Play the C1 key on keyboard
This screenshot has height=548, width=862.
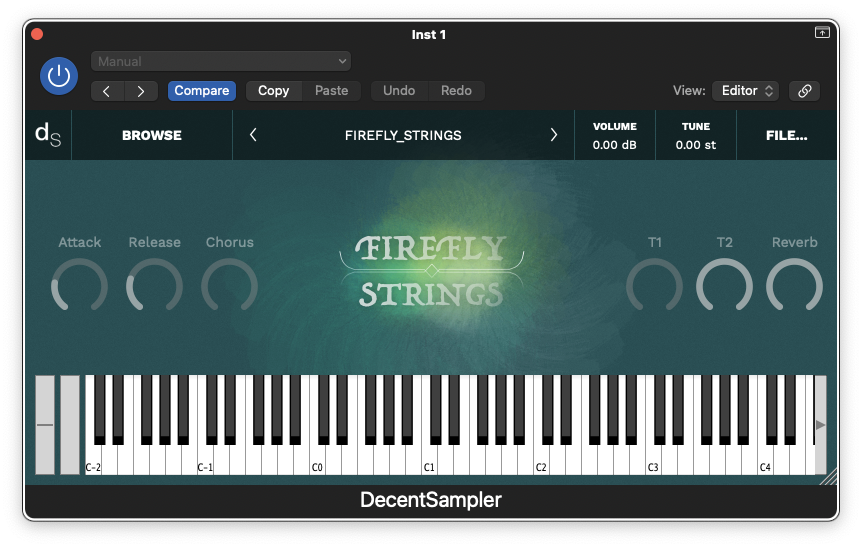(x=429, y=461)
